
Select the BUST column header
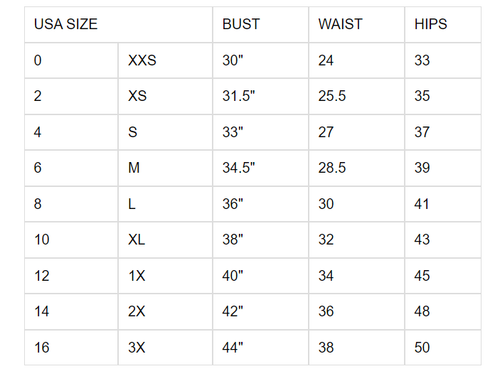pos(261,24)
